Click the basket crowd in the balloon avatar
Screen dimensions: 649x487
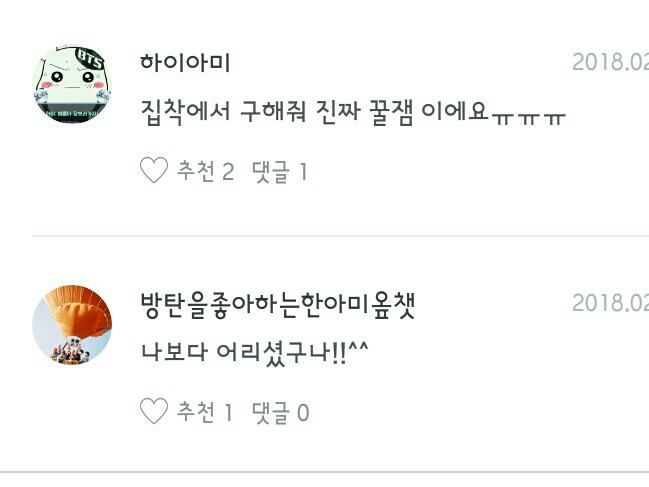[70, 353]
